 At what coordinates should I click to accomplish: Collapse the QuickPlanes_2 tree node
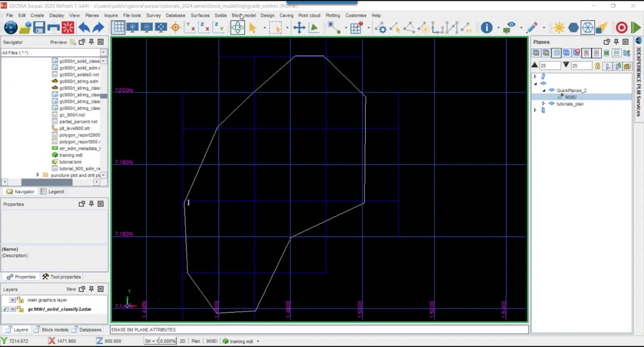pos(543,90)
